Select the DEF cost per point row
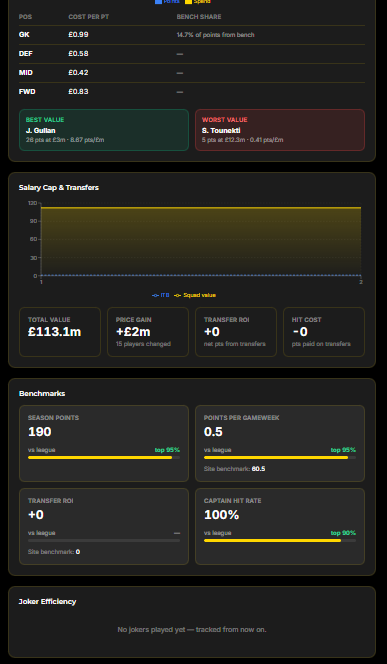 click(192, 54)
